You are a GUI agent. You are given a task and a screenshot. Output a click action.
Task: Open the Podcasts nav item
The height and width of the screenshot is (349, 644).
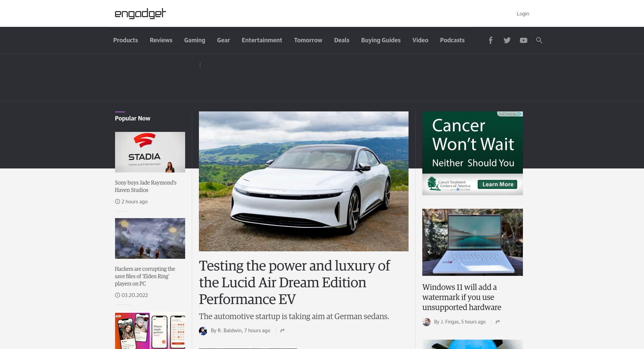[452, 40]
